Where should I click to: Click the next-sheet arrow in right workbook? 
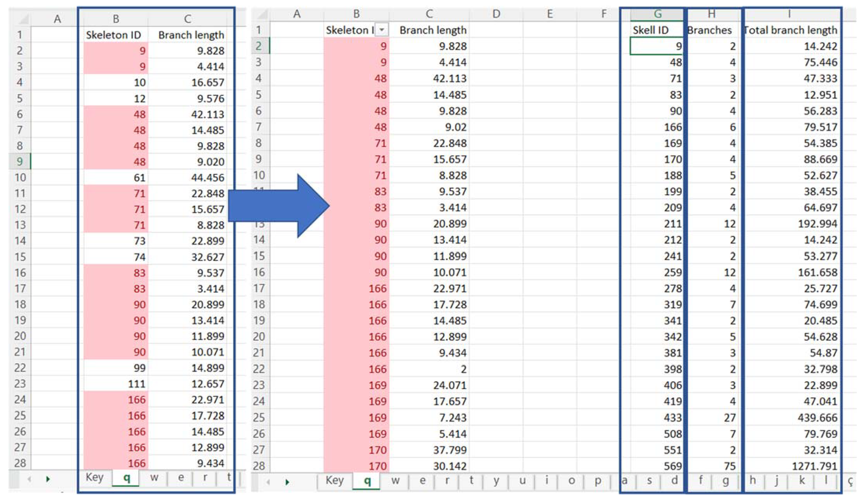point(287,482)
